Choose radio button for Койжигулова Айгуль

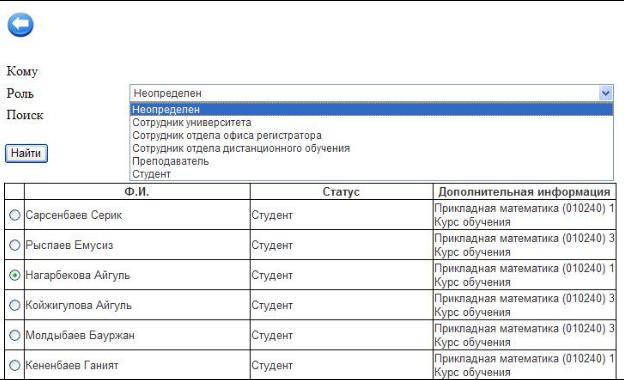(x=15, y=305)
